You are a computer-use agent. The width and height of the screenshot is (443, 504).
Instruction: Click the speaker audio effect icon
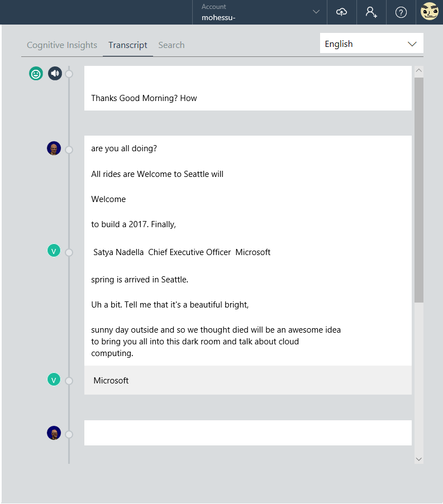coord(55,74)
